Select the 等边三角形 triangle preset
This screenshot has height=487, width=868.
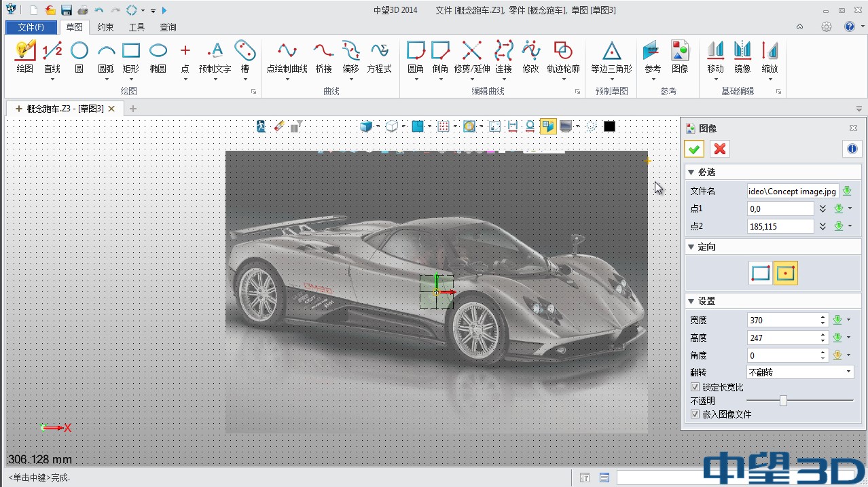pos(611,51)
